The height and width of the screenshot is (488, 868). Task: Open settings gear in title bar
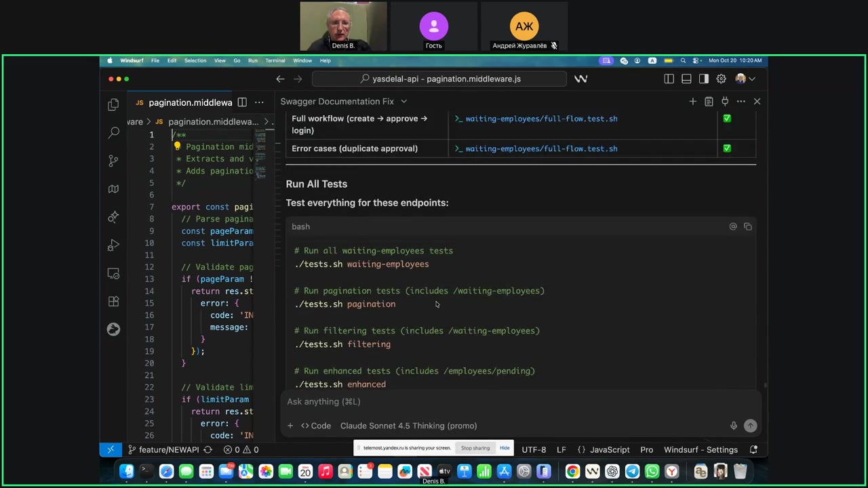click(722, 79)
